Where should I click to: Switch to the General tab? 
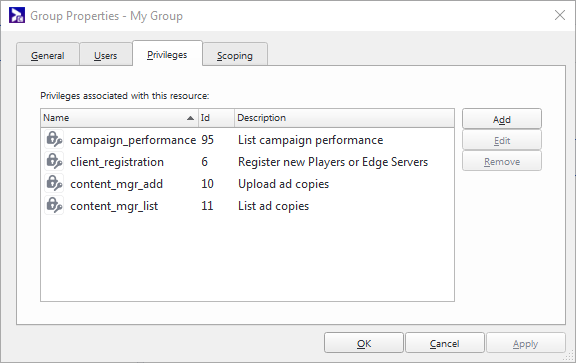(x=48, y=55)
